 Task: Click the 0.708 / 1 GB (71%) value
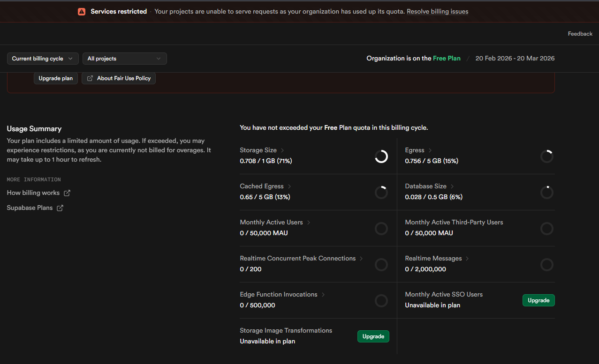click(266, 161)
